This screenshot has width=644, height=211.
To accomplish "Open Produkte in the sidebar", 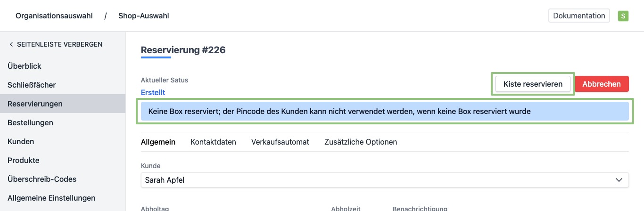I will tap(23, 160).
